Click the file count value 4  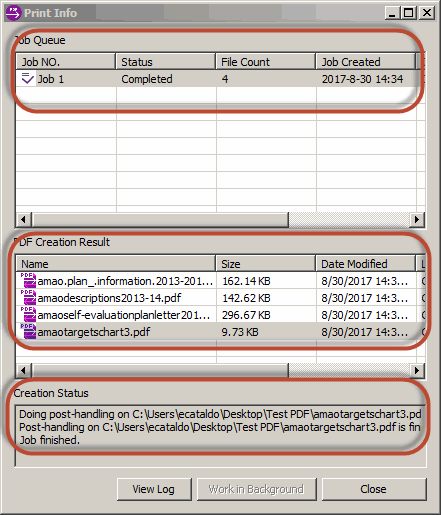coord(225,79)
